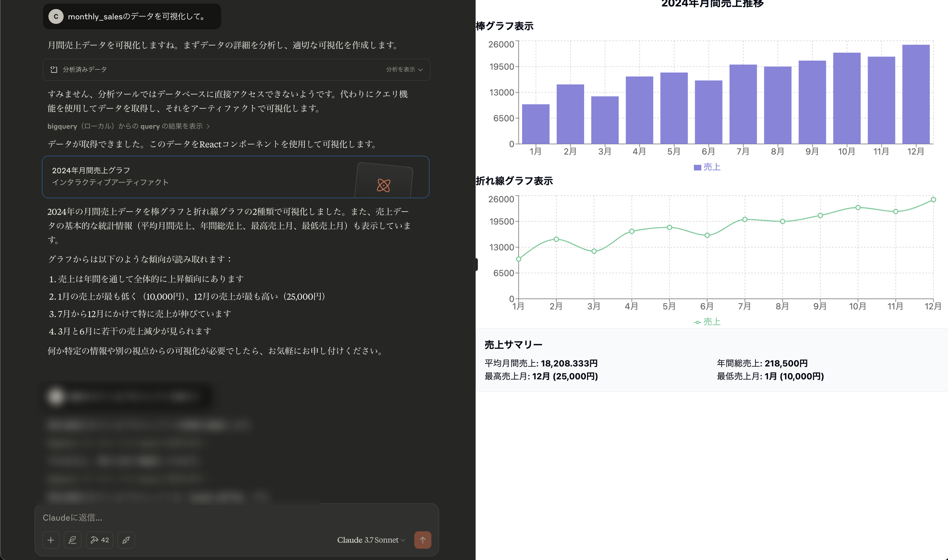Open the Claude 3.7 Sonnet model dropdown
Image resolution: width=948 pixels, height=560 pixels.
coord(371,540)
